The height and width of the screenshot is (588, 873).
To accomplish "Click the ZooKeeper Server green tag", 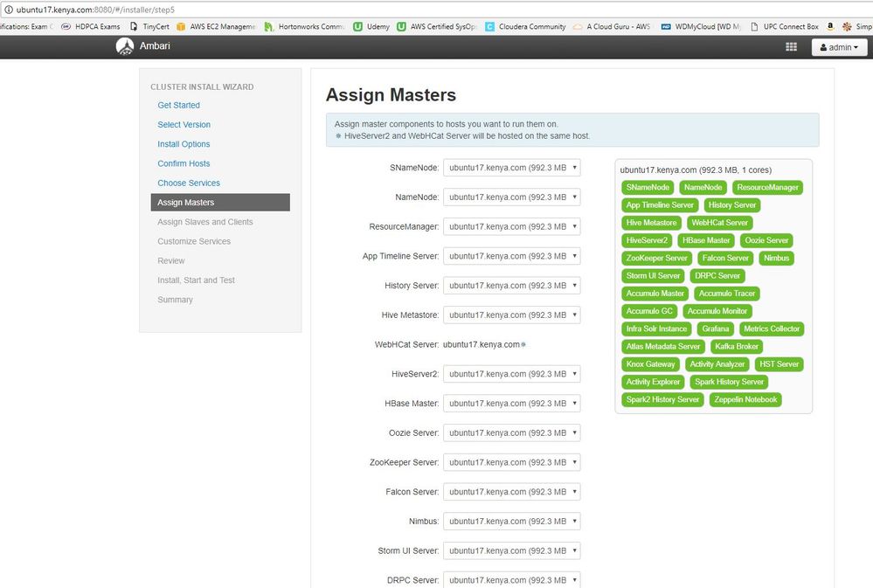I will point(657,259).
